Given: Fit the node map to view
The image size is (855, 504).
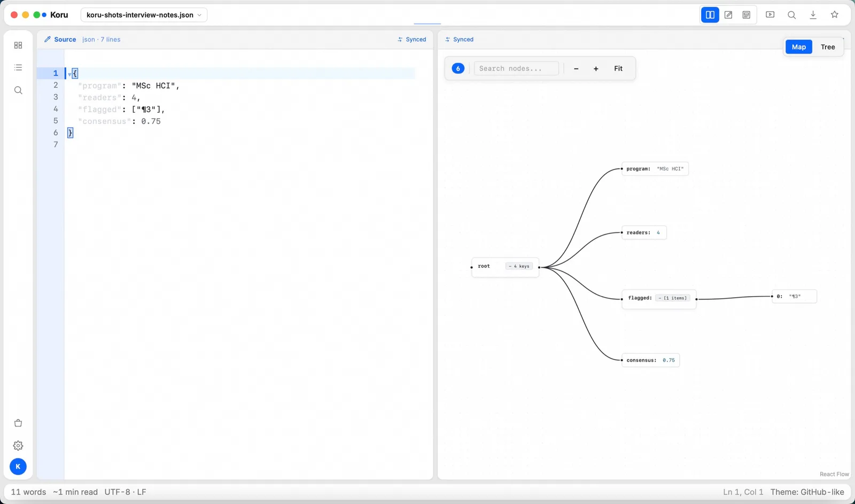Looking at the screenshot, I should click(618, 68).
